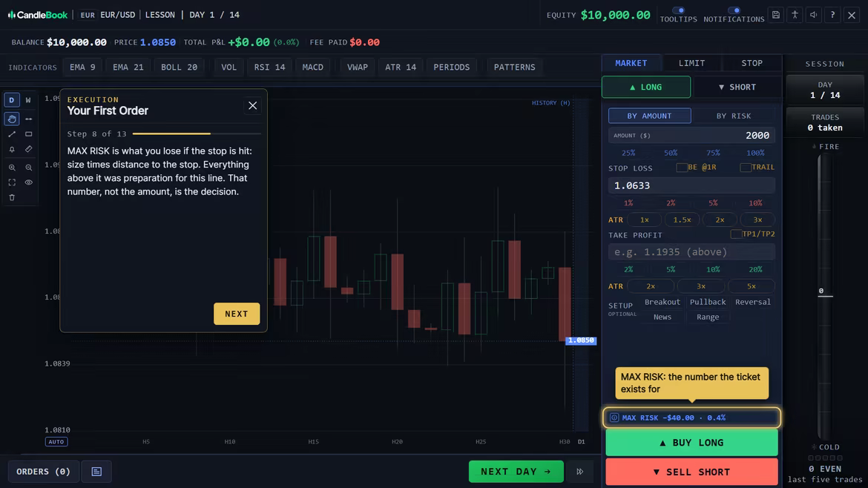Select the trend line drawing tool
Viewport: 868px width, 488px height.
12,134
